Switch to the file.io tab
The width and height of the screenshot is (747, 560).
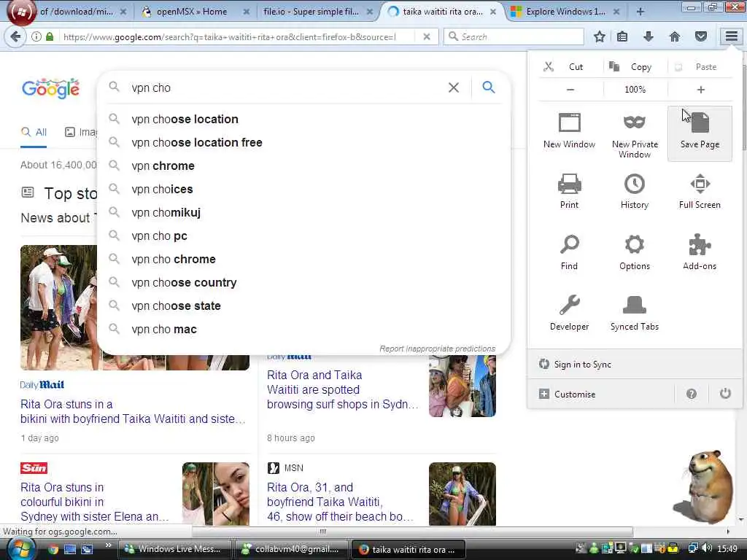point(311,12)
